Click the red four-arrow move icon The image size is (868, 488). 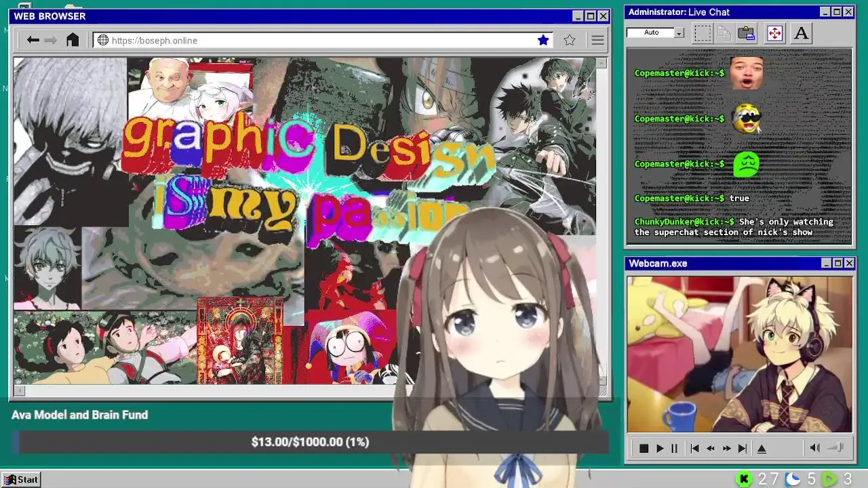[774, 33]
